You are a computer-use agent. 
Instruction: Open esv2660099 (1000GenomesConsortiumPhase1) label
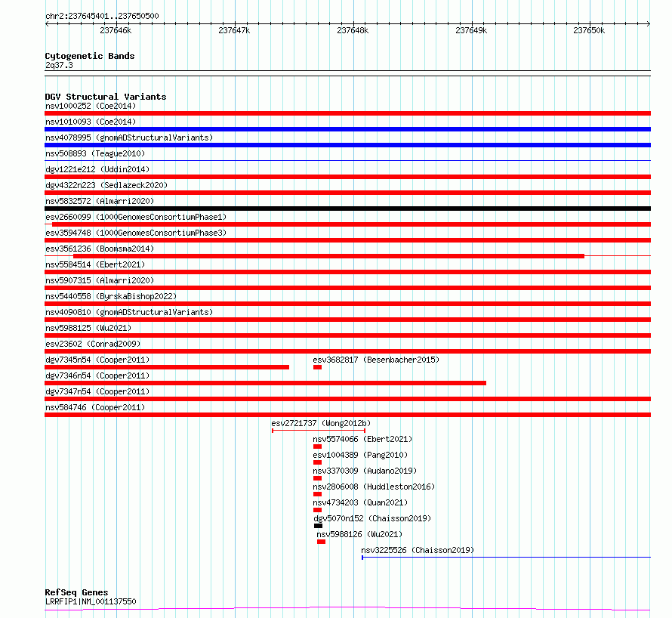(136, 217)
